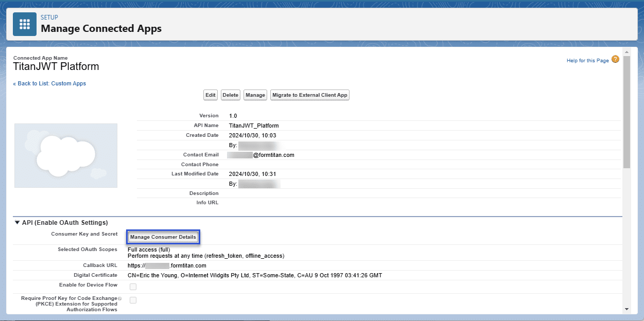Viewport: 644px width, 321px height.
Task: Click the vertical scrollbar thumb
Action: tap(626, 113)
